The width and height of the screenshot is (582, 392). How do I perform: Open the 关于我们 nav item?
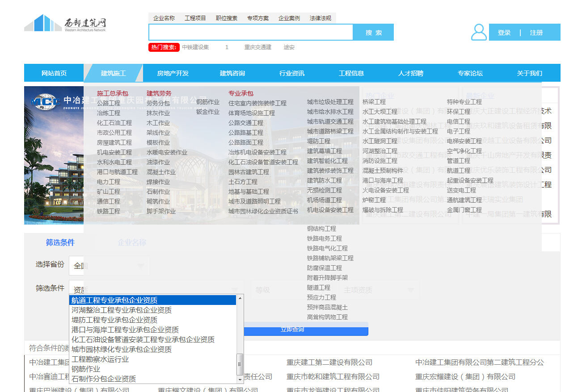pos(530,73)
